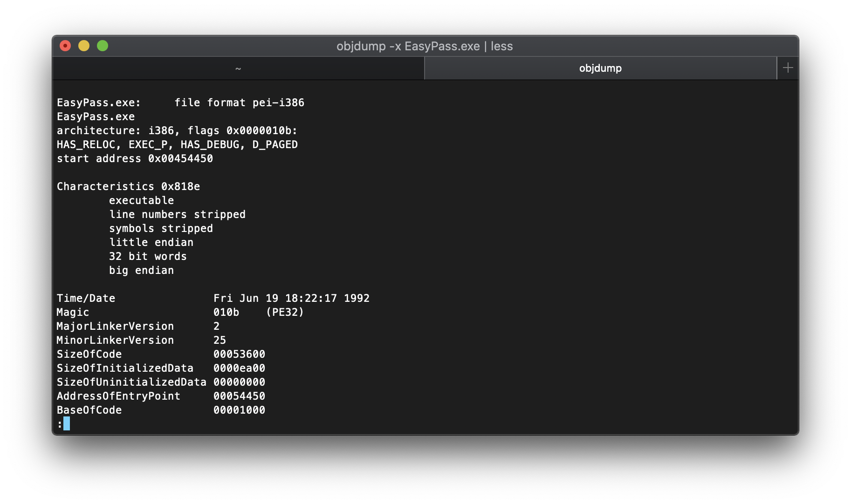Click the 'little endian' text
The height and width of the screenshot is (504, 851).
tap(151, 242)
